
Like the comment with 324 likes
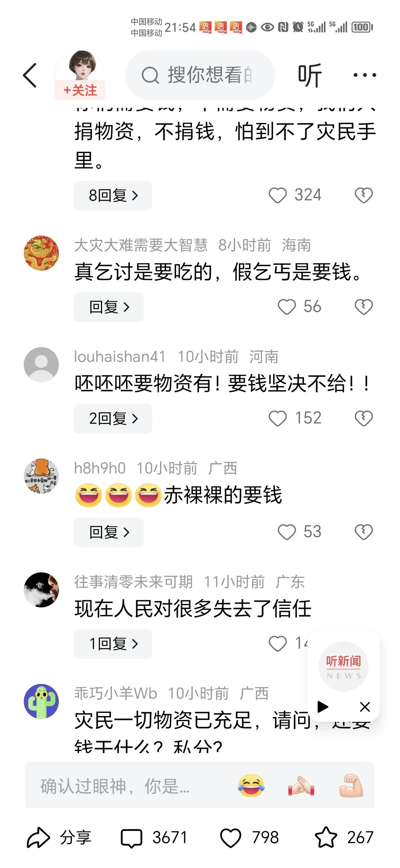[x=278, y=195]
